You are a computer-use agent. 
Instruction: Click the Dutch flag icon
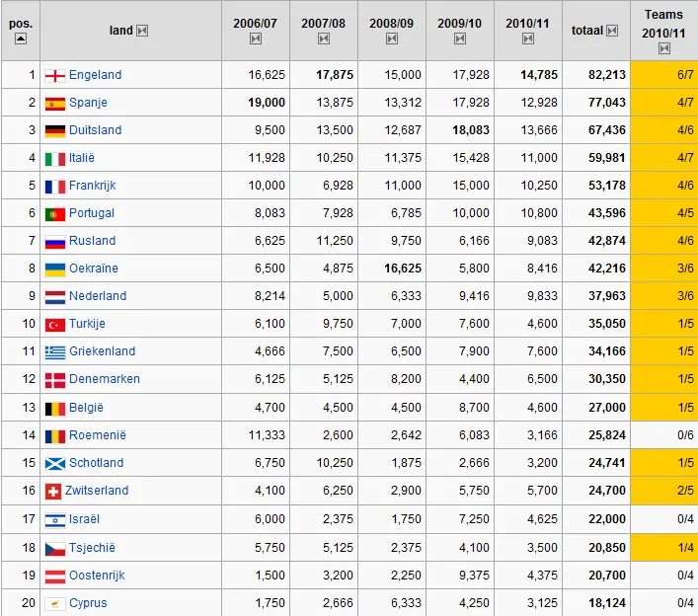coord(55,297)
